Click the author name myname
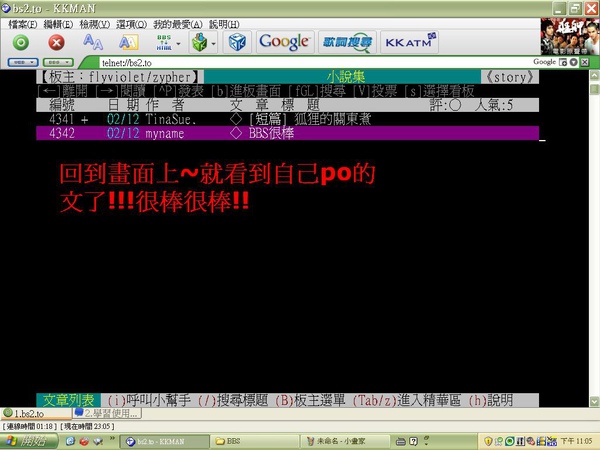 [165, 133]
